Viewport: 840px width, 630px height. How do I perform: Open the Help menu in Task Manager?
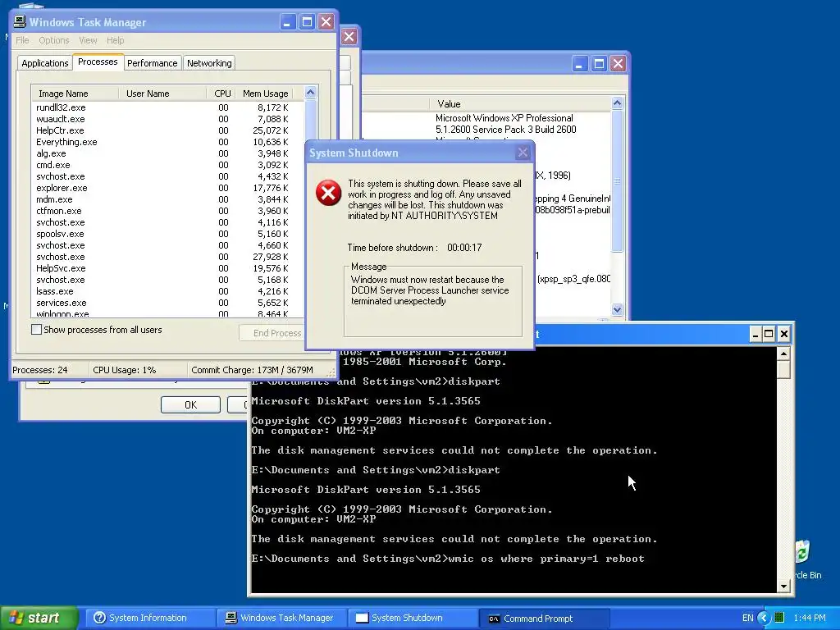[115, 40]
